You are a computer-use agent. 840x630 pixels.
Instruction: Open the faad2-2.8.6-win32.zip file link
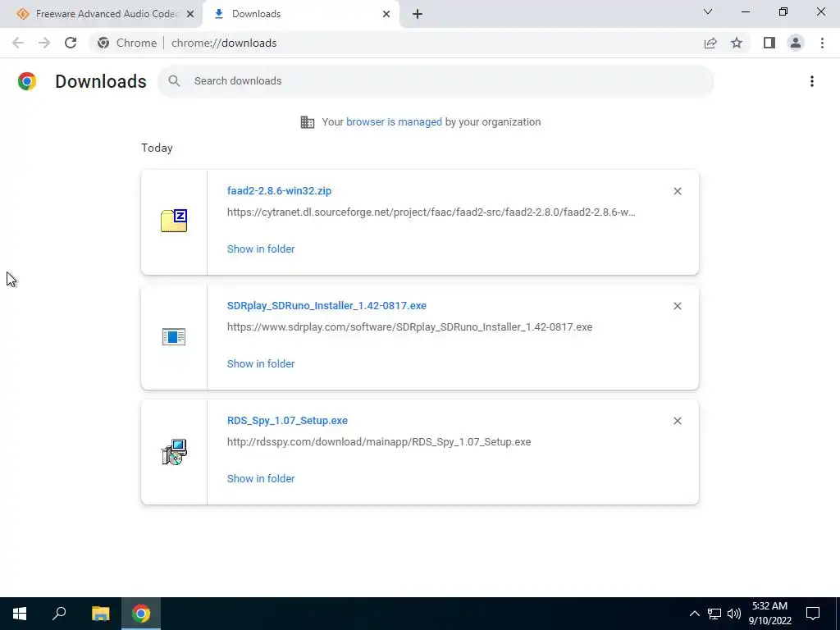tap(279, 190)
